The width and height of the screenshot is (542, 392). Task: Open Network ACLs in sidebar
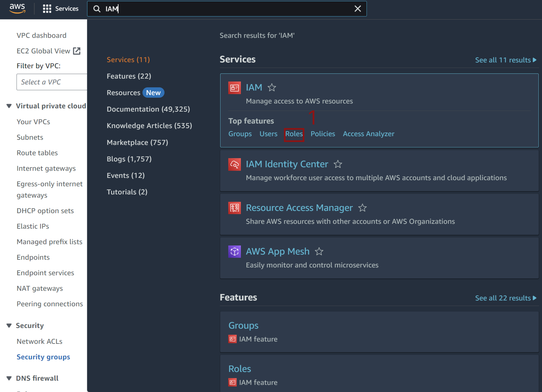pos(40,341)
